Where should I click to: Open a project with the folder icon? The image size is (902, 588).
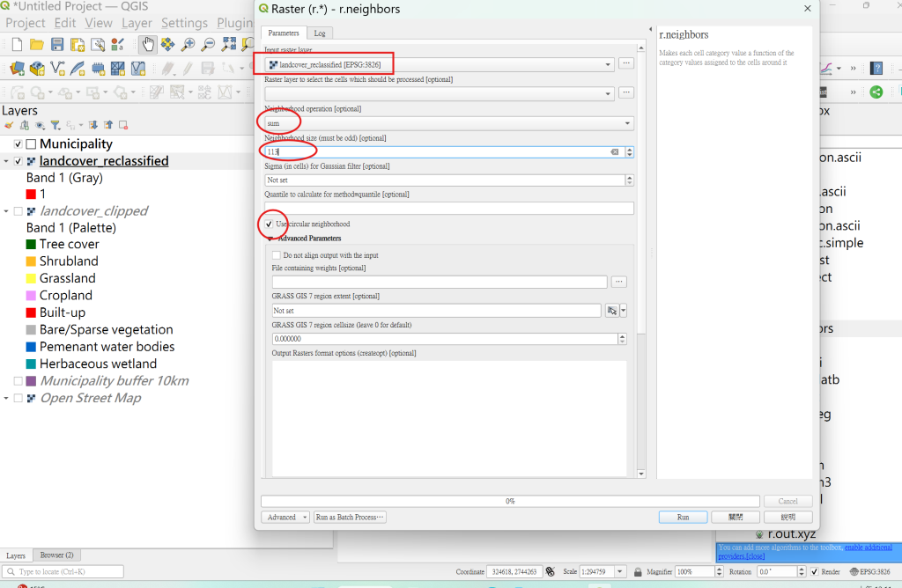coord(37,44)
